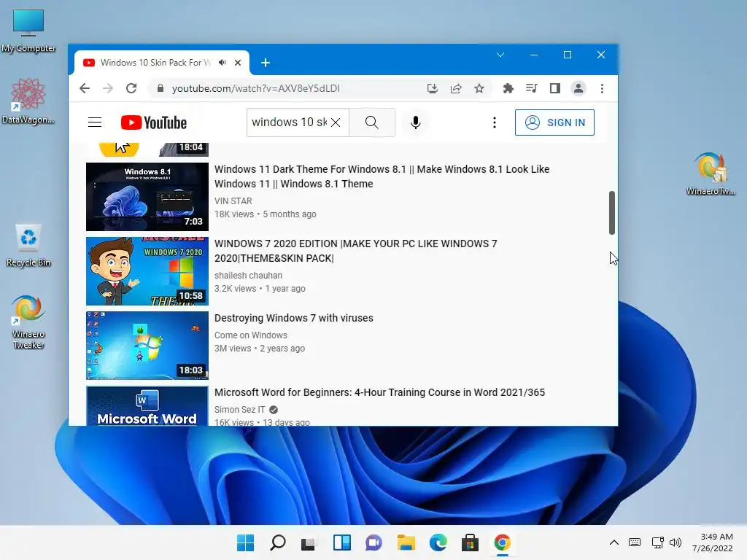This screenshot has width=747, height=560.
Task: Select the Windows 10 Skin Pack tab
Action: click(x=162, y=63)
